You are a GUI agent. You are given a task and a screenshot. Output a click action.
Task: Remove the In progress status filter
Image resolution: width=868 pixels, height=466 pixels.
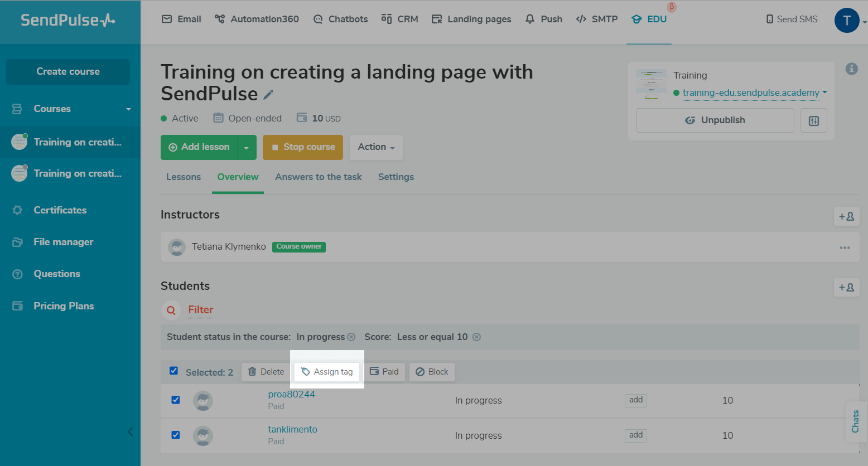pyautogui.click(x=351, y=337)
